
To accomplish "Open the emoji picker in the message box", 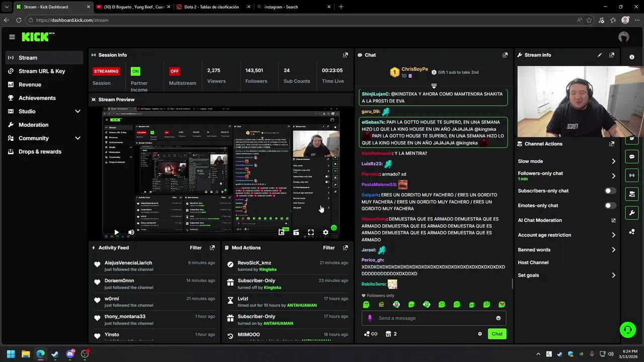I will [499, 318].
